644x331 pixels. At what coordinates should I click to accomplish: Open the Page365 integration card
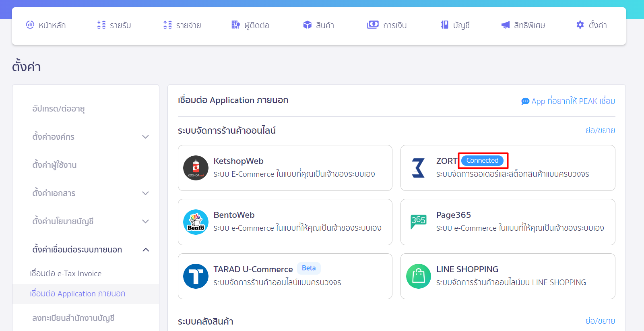(508, 222)
